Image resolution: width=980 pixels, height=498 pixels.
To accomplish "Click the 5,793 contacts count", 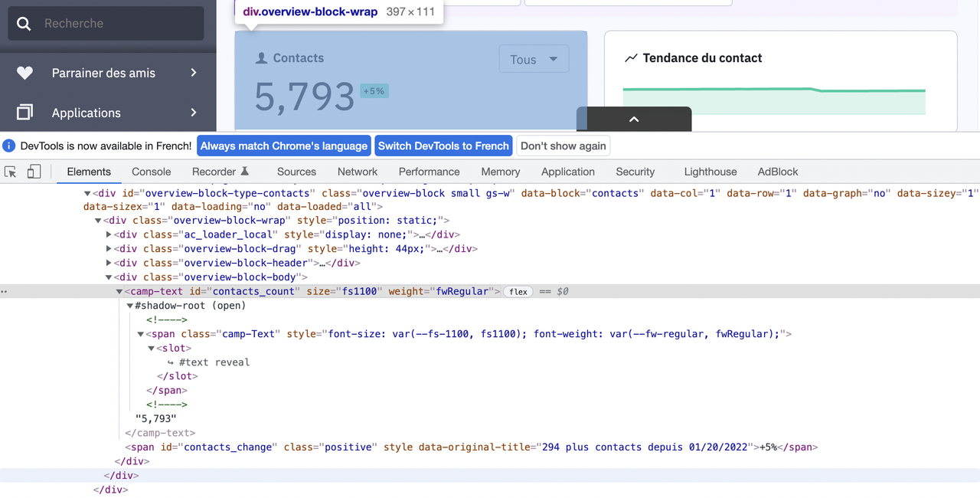I will [305, 97].
